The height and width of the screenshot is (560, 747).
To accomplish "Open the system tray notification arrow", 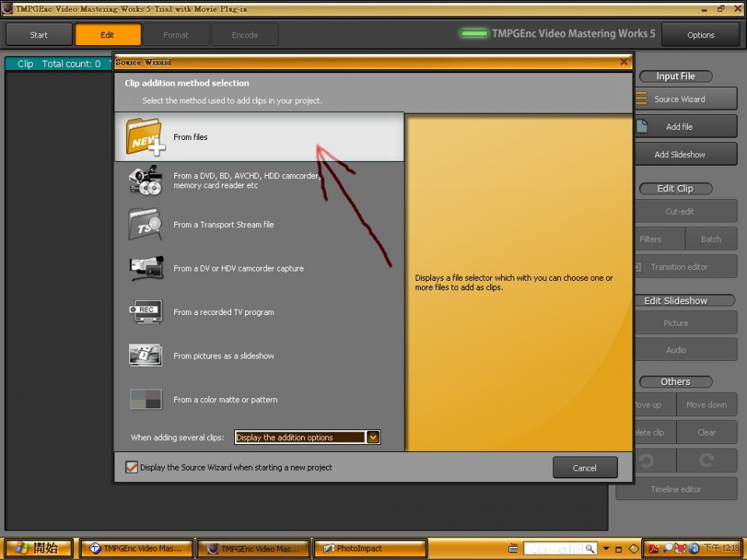I will coord(606,548).
